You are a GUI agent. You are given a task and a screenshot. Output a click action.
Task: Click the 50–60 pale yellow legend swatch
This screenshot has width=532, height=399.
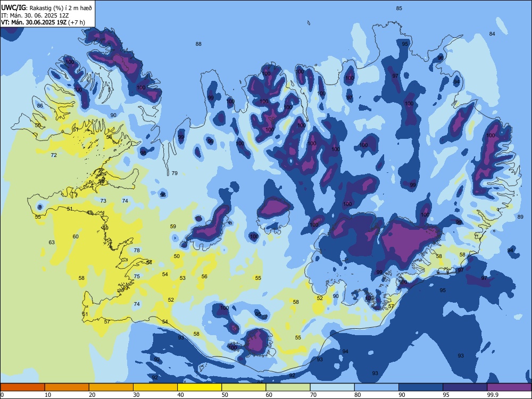(x=244, y=387)
